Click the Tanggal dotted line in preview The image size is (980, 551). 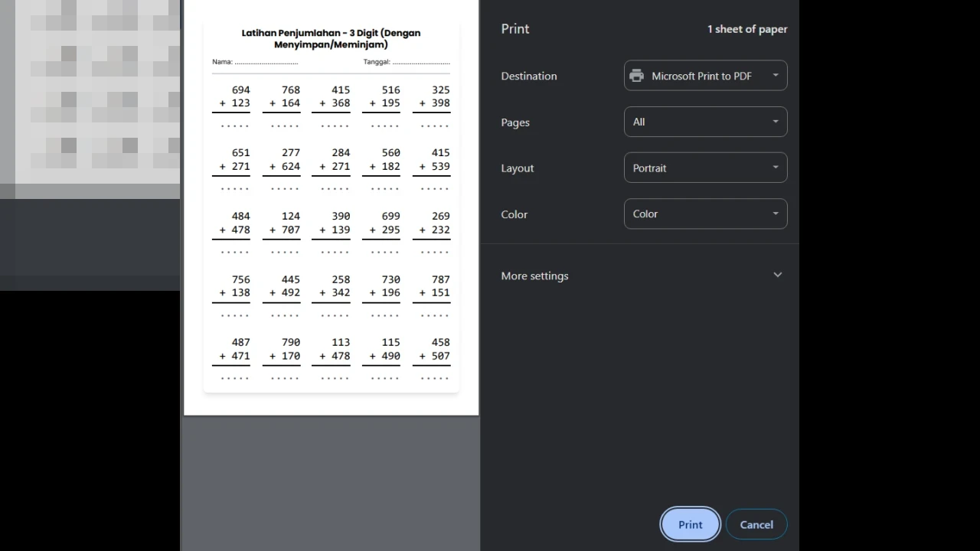420,62
